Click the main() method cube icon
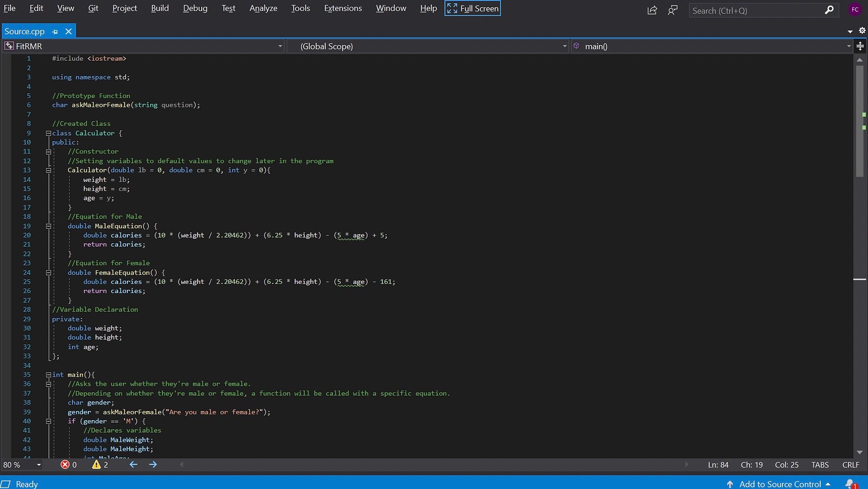The width and height of the screenshot is (868, 489). click(x=576, y=46)
